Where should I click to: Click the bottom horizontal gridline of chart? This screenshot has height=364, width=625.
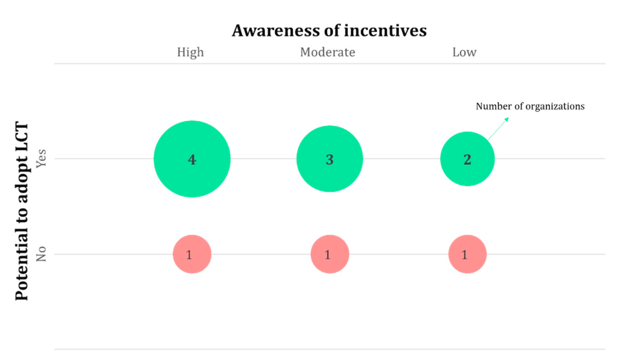tap(330, 349)
